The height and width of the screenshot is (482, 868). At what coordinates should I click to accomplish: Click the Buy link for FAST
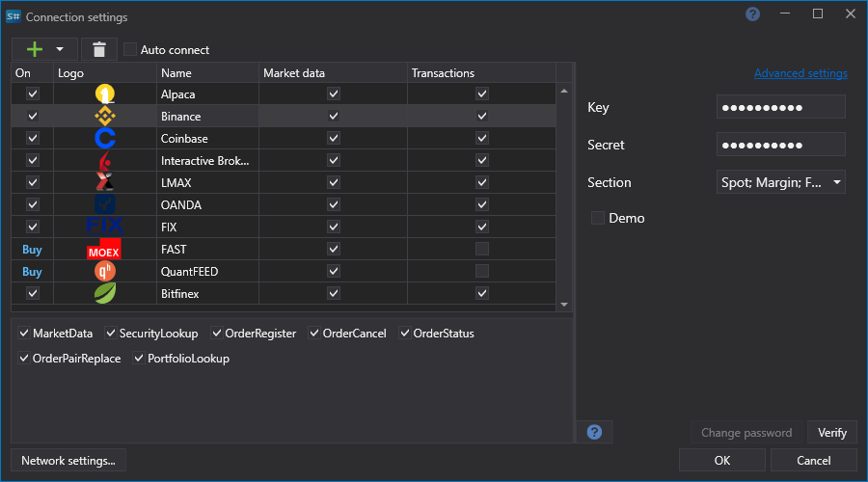(x=32, y=250)
